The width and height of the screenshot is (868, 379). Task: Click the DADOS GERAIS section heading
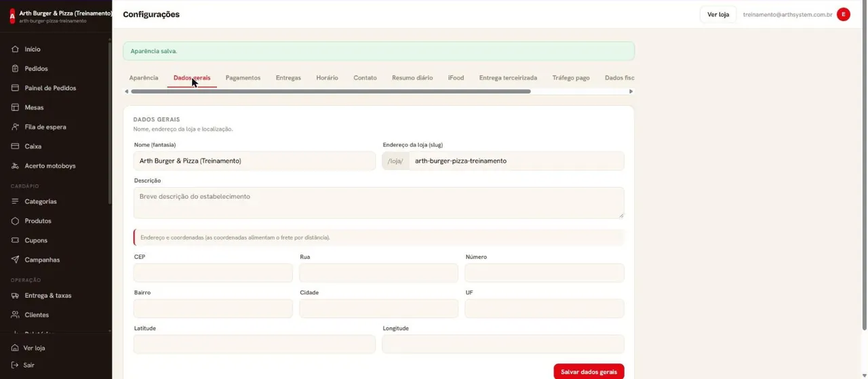coord(157,119)
